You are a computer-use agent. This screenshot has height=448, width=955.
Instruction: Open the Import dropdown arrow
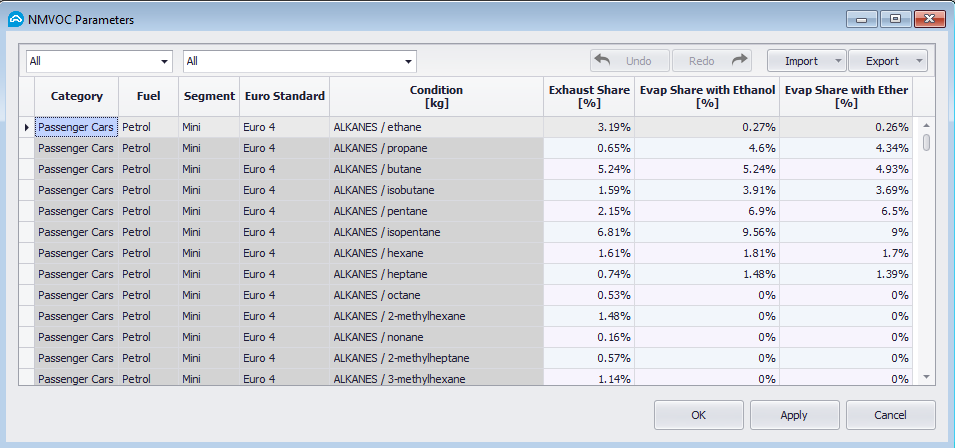pos(839,61)
